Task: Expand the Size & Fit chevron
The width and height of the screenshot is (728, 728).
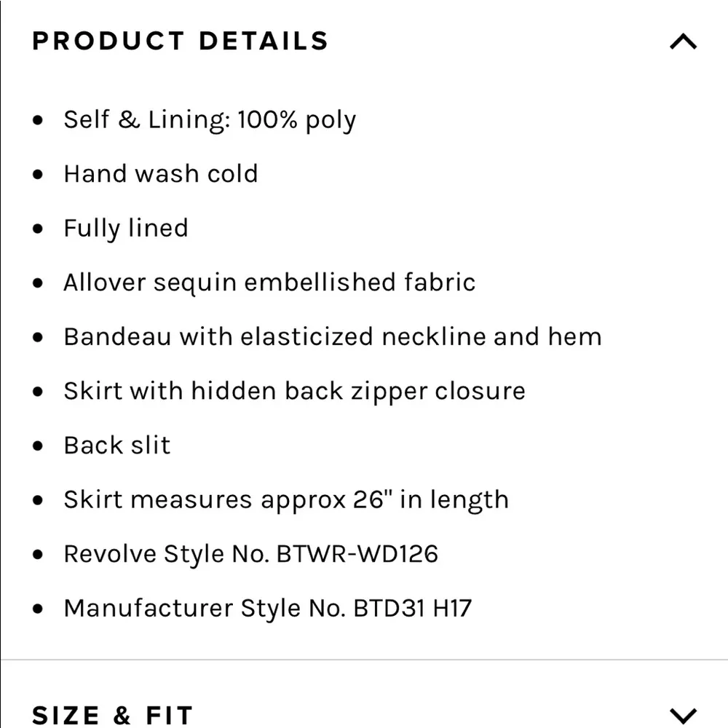Action: click(x=682, y=716)
